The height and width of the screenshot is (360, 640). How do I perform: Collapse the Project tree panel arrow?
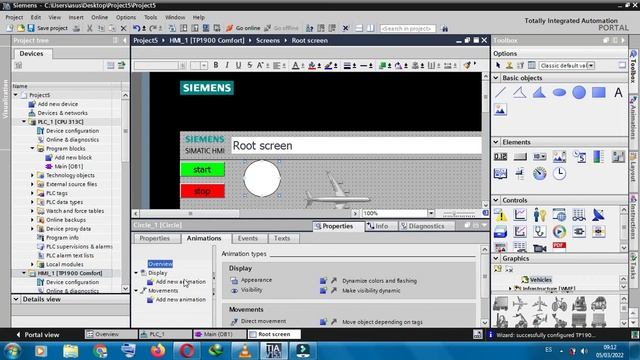(x=124, y=40)
